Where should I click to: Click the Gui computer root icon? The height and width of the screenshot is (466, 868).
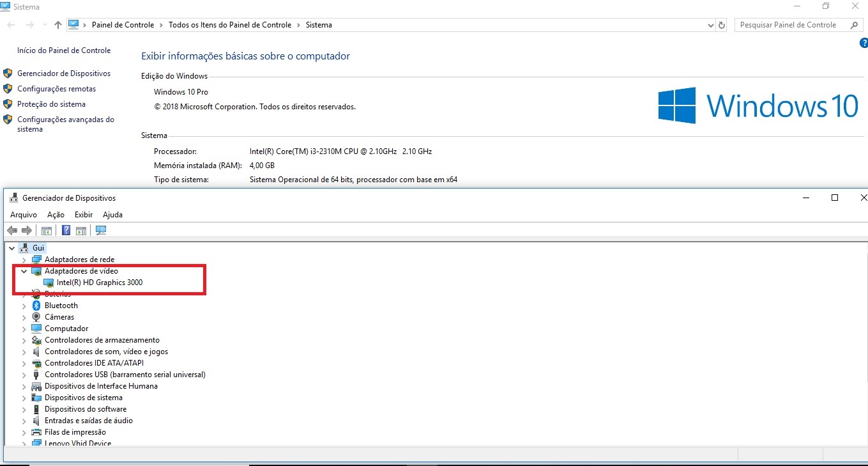click(x=24, y=248)
